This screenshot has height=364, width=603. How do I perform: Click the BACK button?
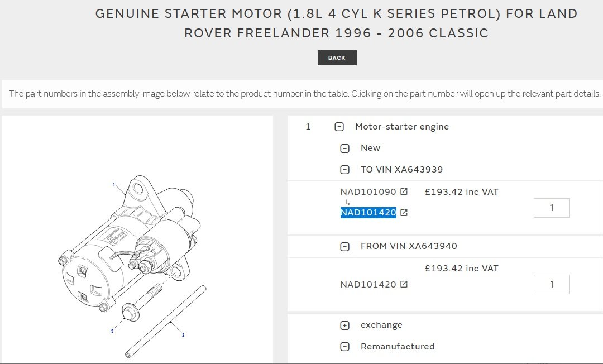(x=337, y=58)
